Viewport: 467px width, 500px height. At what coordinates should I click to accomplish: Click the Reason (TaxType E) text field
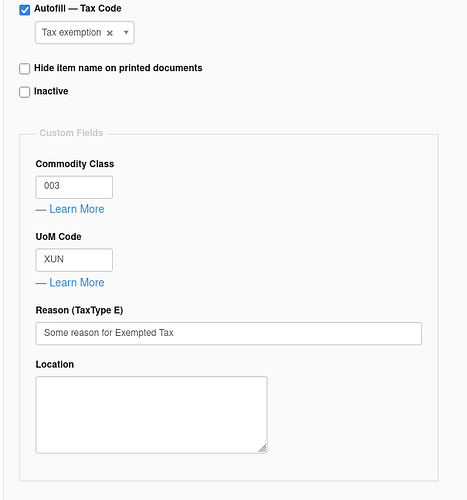[x=229, y=333]
